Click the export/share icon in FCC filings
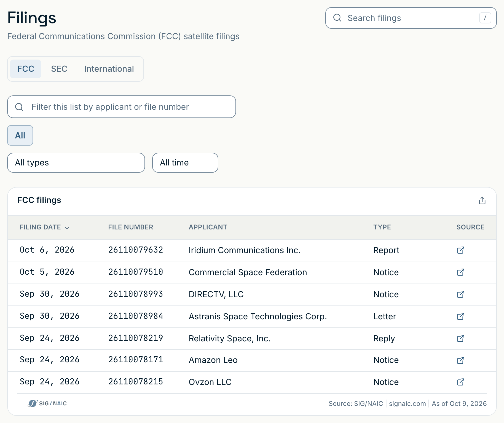This screenshot has width=504, height=423. 482,200
